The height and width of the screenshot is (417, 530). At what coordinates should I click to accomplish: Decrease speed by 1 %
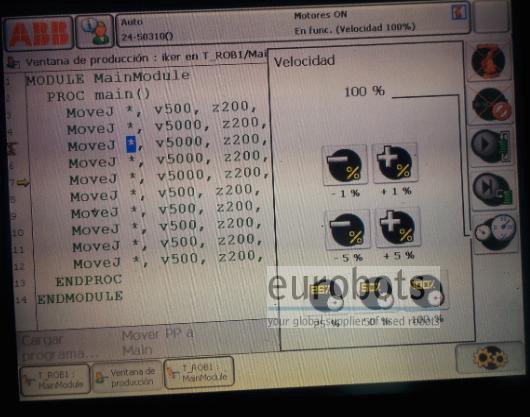click(x=345, y=165)
